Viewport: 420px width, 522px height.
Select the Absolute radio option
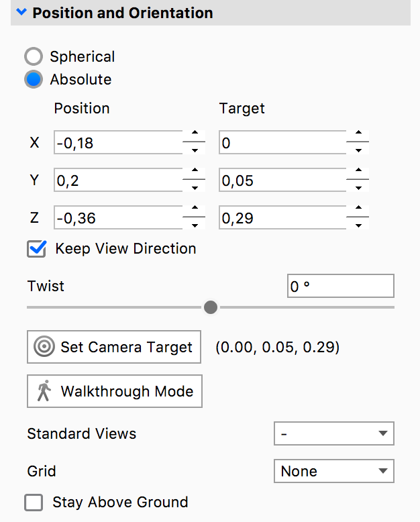click(x=34, y=79)
